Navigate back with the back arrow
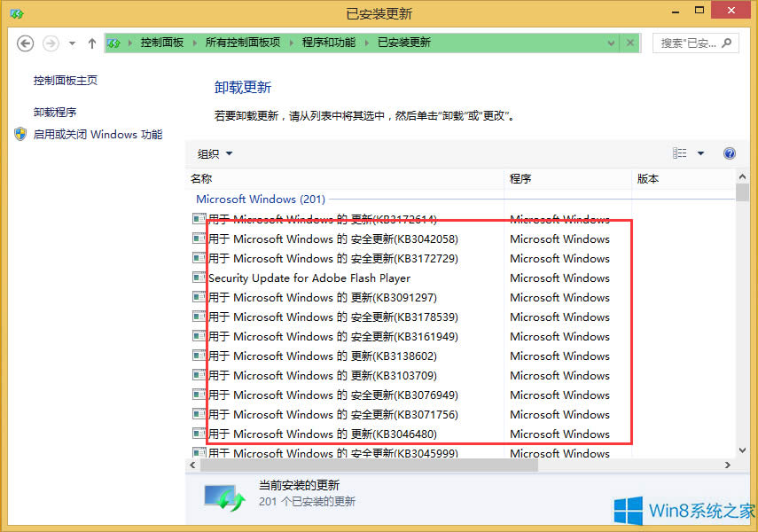Screen dimensions: 758x532 coord(25,43)
